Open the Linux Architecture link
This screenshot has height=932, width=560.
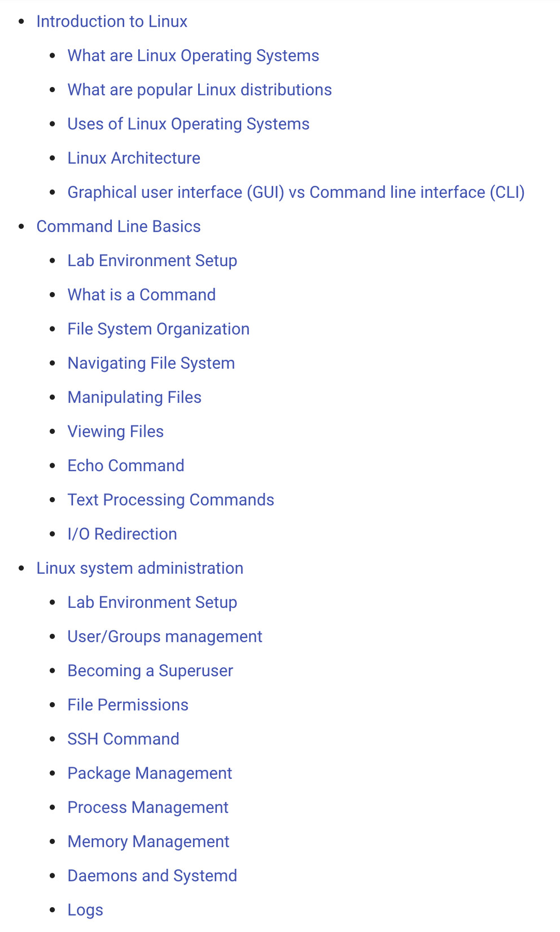click(134, 158)
